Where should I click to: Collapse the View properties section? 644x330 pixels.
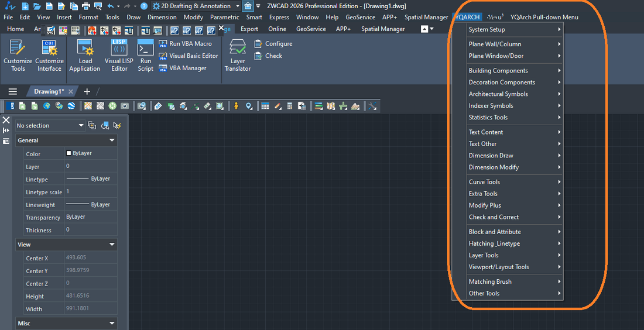pos(112,245)
